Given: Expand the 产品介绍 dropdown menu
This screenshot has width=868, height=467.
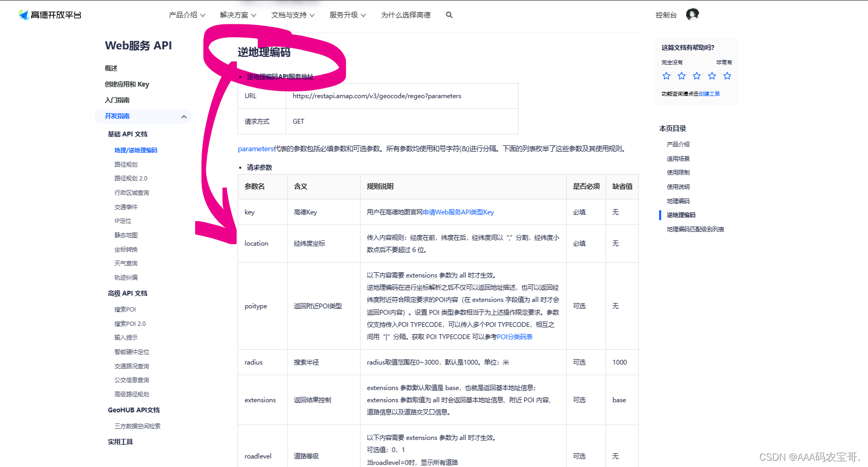Looking at the screenshot, I should coord(187,15).
